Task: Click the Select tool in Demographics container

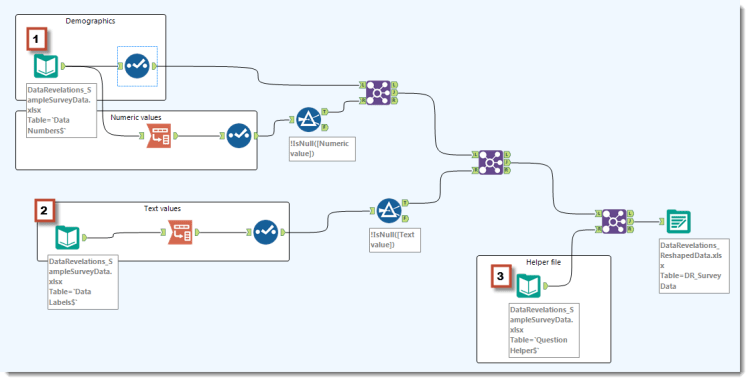Action: [x=137, y=66]
